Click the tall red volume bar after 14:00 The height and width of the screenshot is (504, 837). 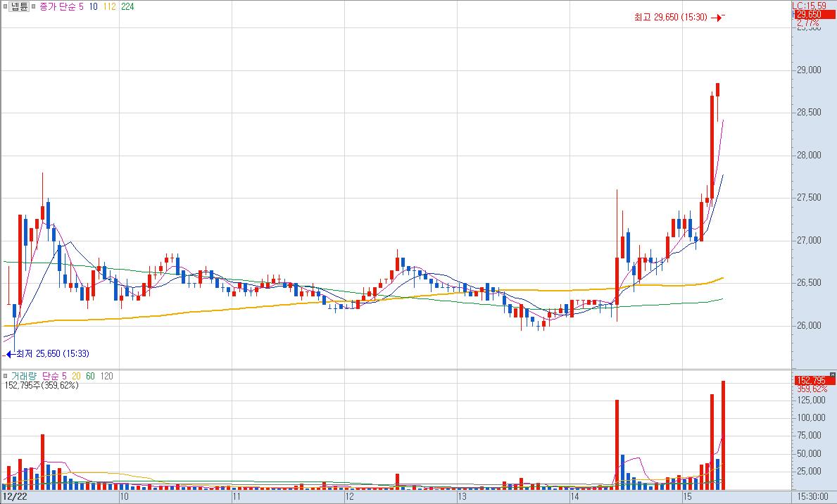pos(617,445)
